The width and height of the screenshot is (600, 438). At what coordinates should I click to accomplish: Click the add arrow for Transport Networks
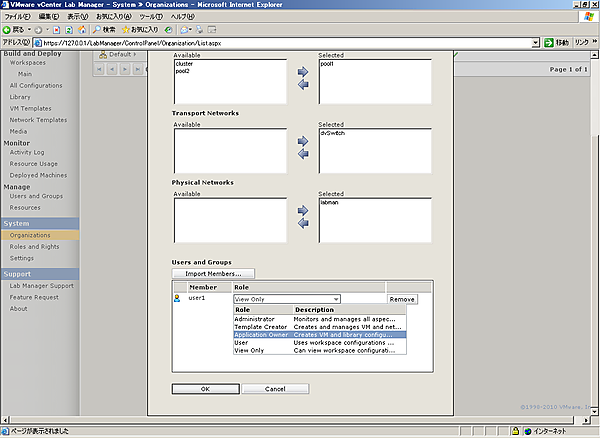[303, 141]
